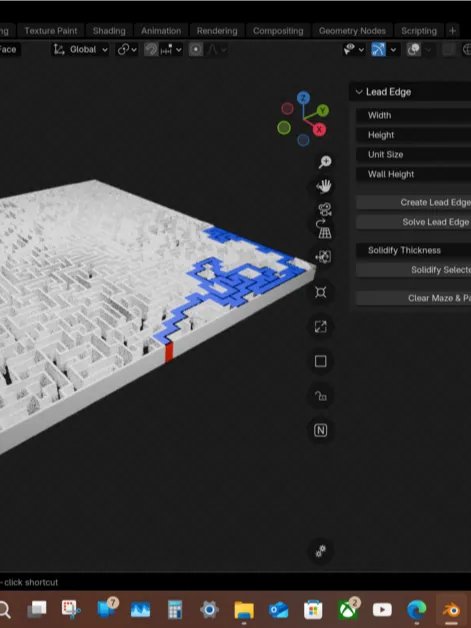Open the overlays options dropdown arrow
Viewport: 471px width, 628px height.
429,50
